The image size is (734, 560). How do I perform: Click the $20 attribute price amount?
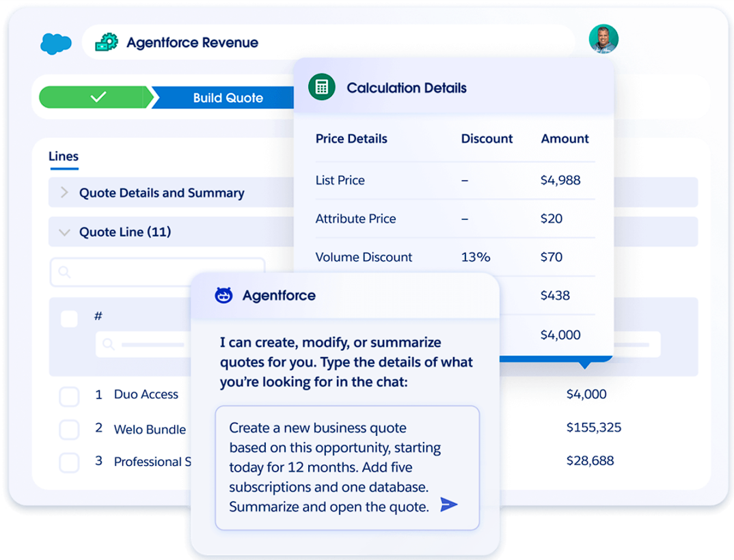click(x=552, y=219)
